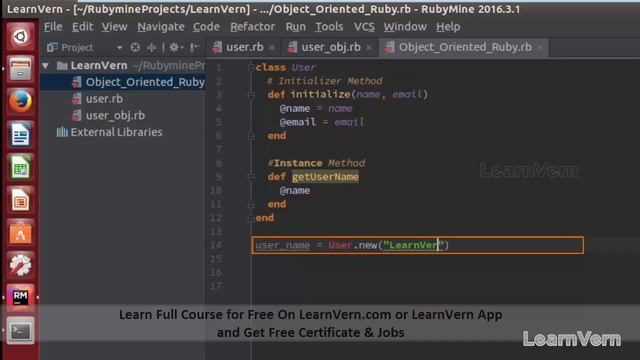
Task: Open the Code menu
Action: click(x=206, y=27)
